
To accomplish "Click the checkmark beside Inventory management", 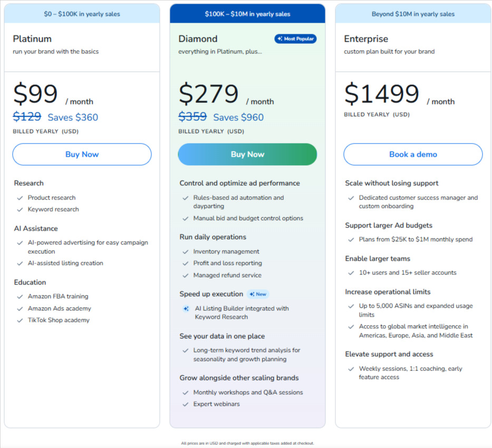I will tap(185, 251).
